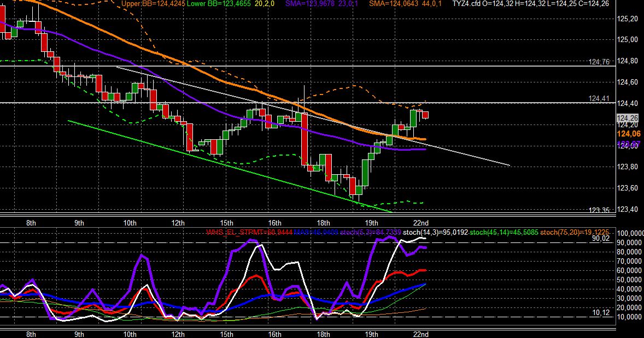Click 18th on the stochastic panel date axis
This screenshot has width=644, height=338.
coord(323,334)
